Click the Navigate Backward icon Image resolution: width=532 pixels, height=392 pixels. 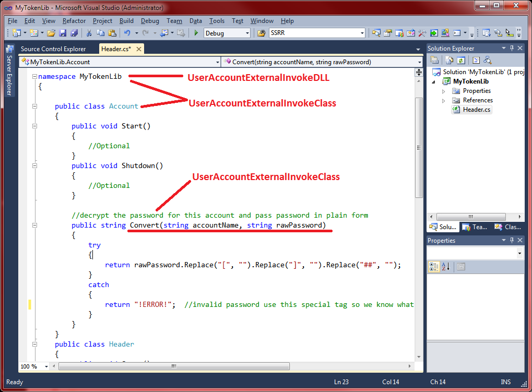point(164,33)
